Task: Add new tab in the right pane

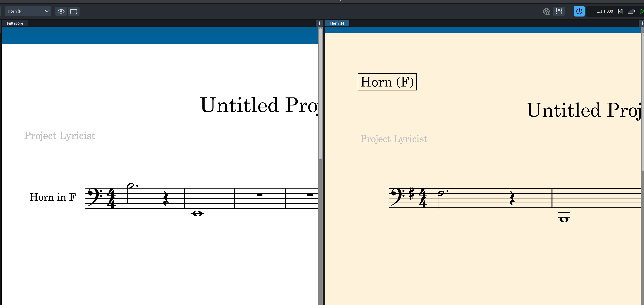Action: (642, 23)
